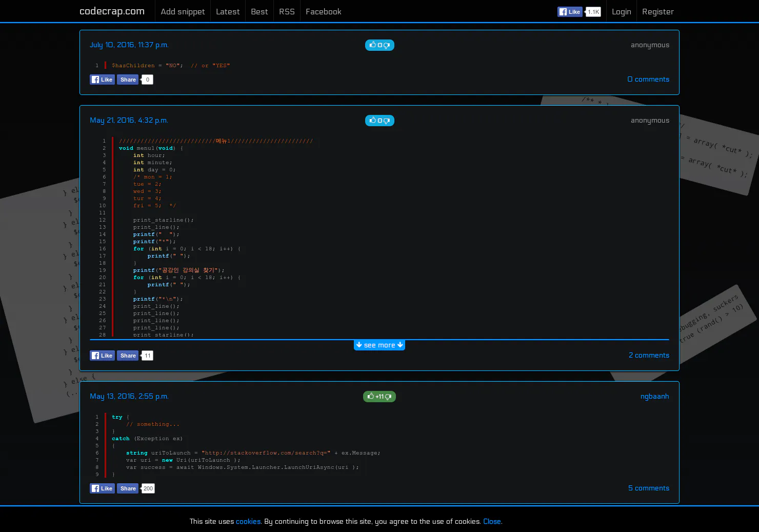This screenshot has height=532, width=759.
Task: Click the 'catch (Exception ex)' code line
Action: point(147,439)
